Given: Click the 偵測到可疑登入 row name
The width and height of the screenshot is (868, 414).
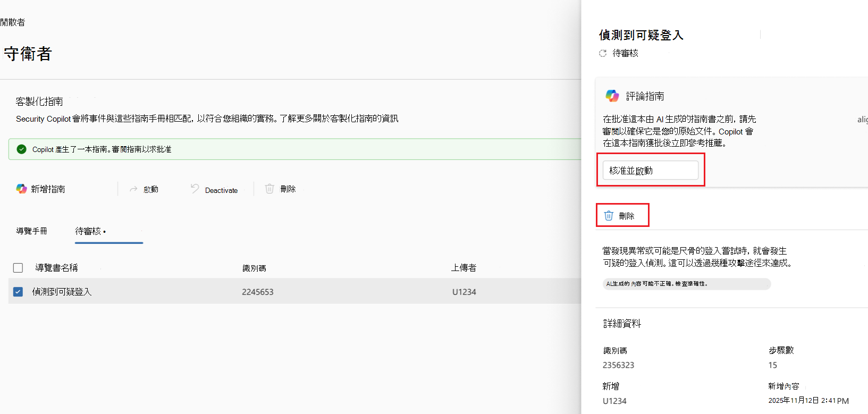Looking at the screenshot, I should (62, 292).
